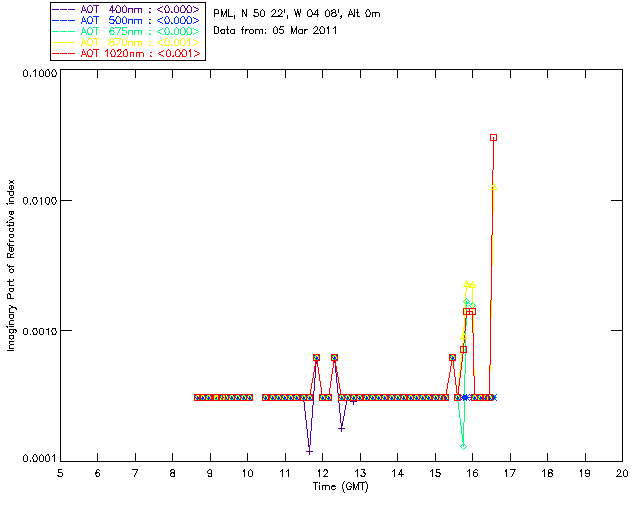Click the 0.0100 y-axis tick label
640x512 pixels.
point(39,201)
